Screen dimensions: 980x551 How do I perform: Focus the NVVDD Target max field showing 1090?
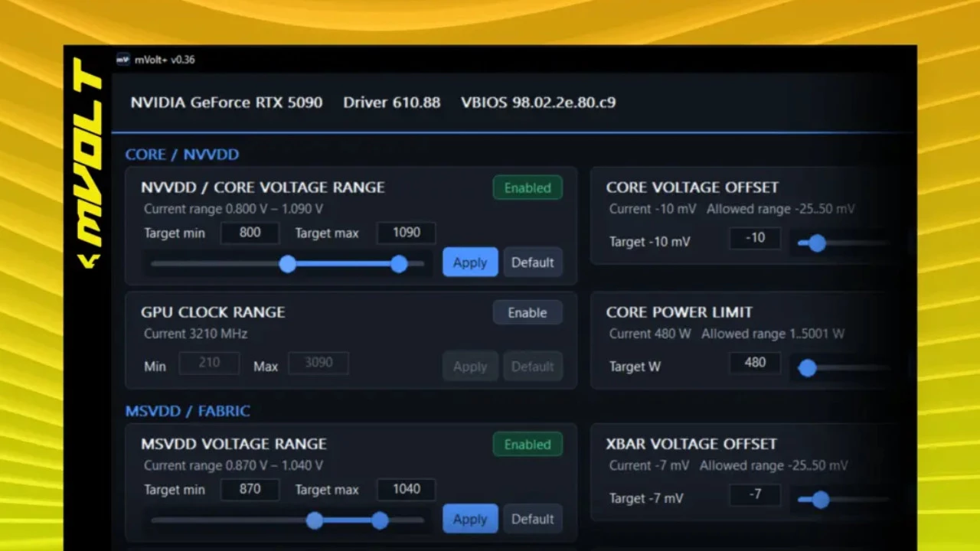point(407,233)
